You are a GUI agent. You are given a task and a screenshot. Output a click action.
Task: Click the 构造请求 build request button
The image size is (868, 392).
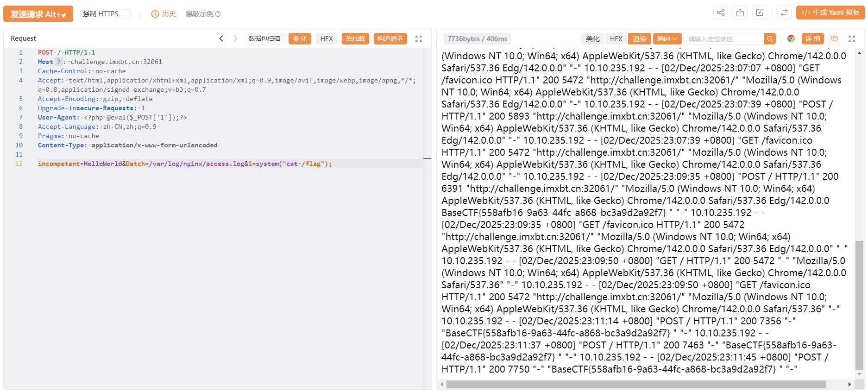tap(390, 38)
